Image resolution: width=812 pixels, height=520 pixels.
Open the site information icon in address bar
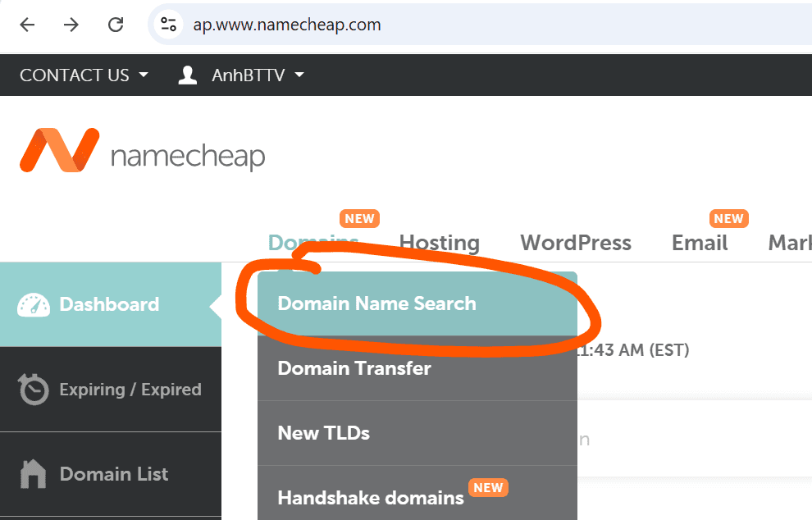(x=168, y=25)
